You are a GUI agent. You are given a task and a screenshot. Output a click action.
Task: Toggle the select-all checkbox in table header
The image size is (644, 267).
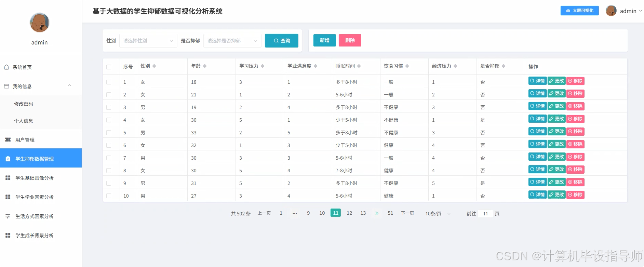click(x=109, y=67)
